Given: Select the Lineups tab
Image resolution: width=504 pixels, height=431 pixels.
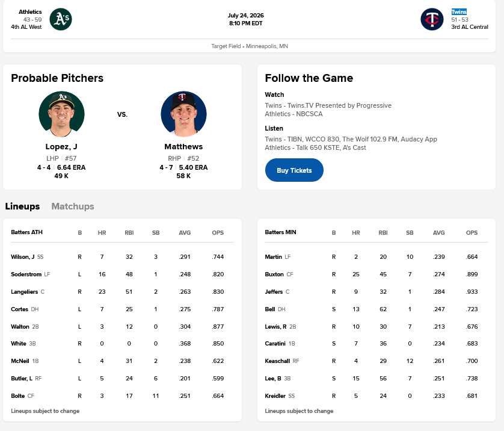Looking at the screenshot, I should click(x=22, y=206).
